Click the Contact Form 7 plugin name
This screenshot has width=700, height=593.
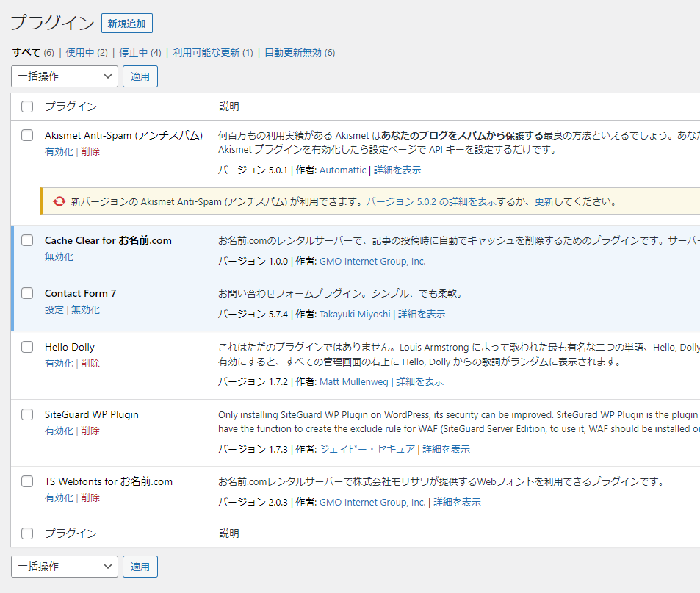[80, 293]
